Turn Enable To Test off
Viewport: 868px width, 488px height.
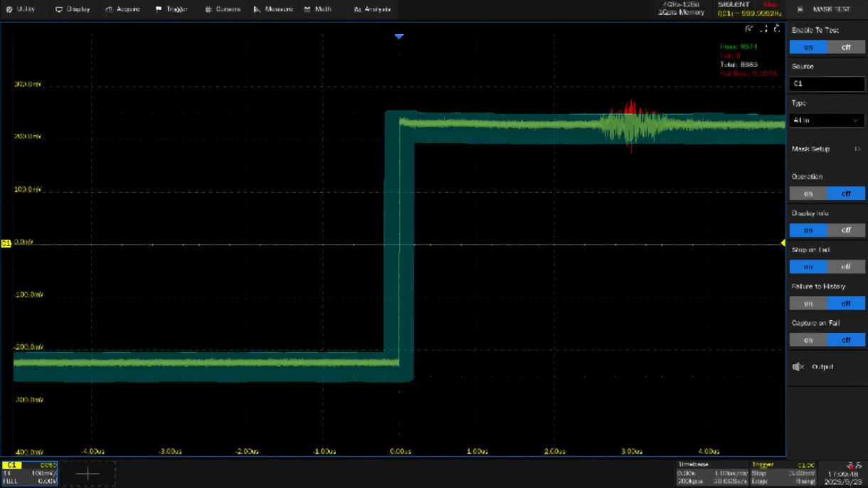click(x=846, y=48)
